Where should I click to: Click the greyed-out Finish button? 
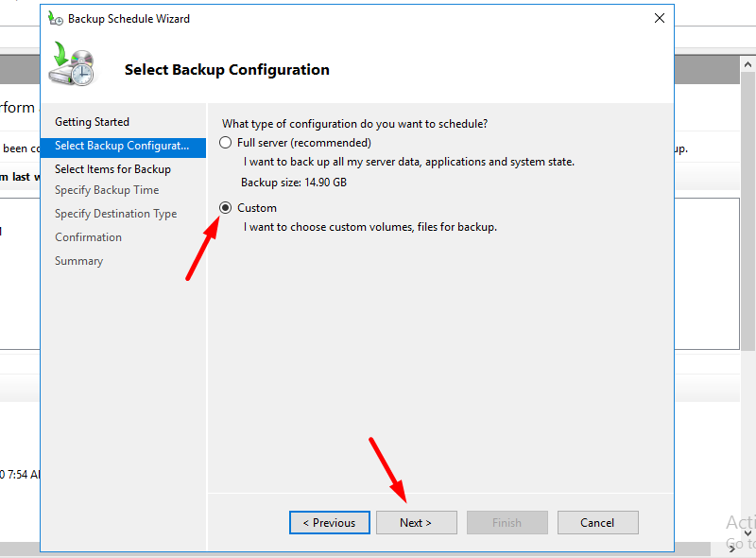click(x=507, y=523)
